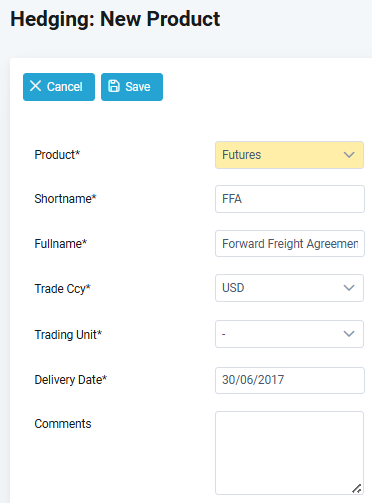Viewport: 372px width, 503px height.
Task: Click the Trading Unit chevron arrow
Action: [349, 334]
